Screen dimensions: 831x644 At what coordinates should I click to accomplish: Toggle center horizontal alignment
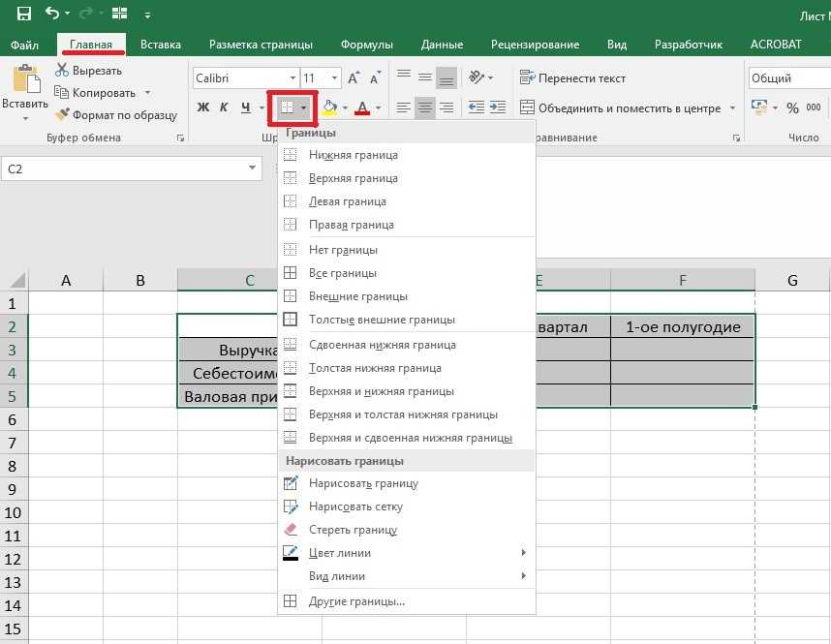coord(425,107)
